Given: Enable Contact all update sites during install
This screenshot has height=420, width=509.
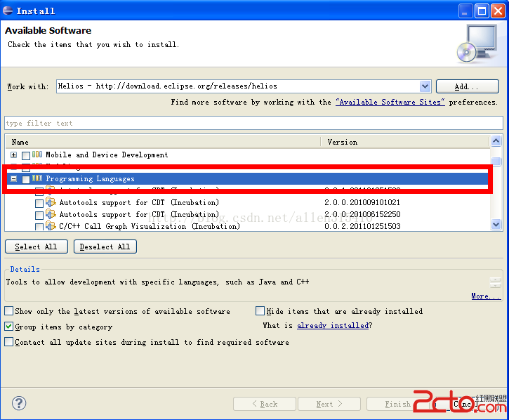Looking at the screenshot, I should [x=8, y=342].
